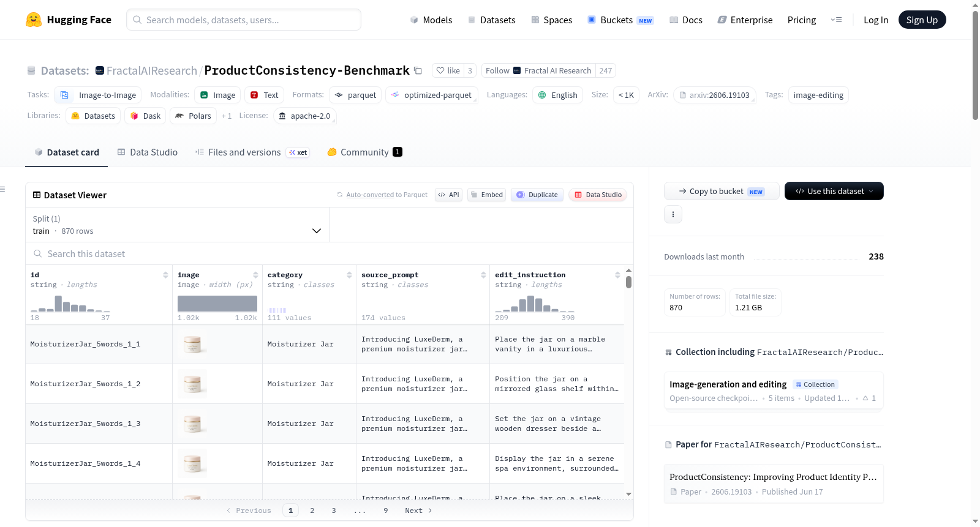Open Datasets in the top navigation
Viewport: 980px width, 527px height.
point(491,20)
